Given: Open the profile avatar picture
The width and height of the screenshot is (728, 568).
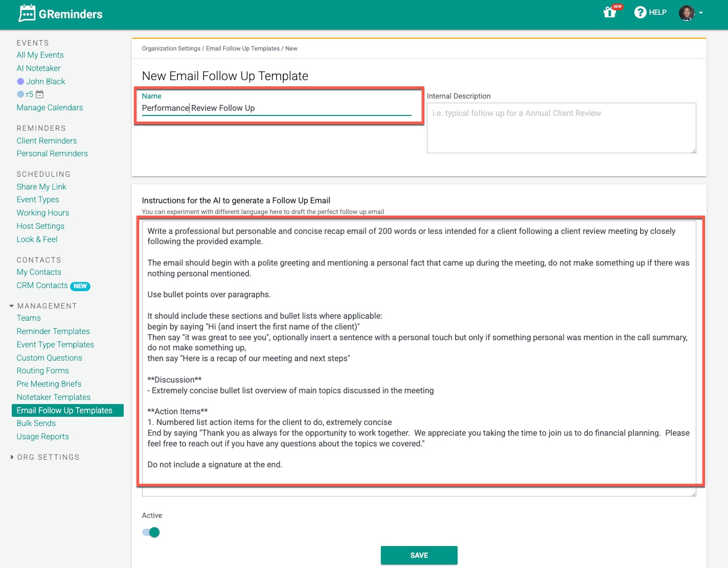Looking at the screenshot, I should point(687,13).
